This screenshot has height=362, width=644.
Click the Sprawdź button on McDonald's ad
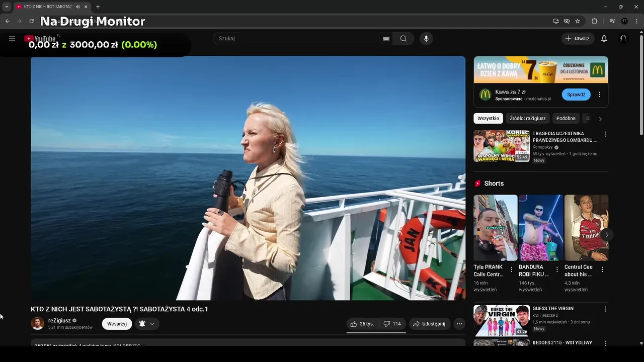[x=576, y=95]
